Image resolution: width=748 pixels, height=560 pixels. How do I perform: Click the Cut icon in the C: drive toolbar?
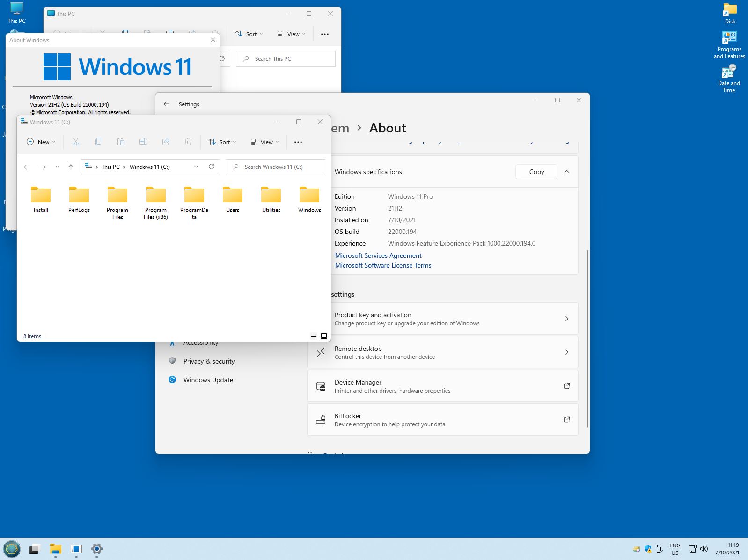point(76,142)
